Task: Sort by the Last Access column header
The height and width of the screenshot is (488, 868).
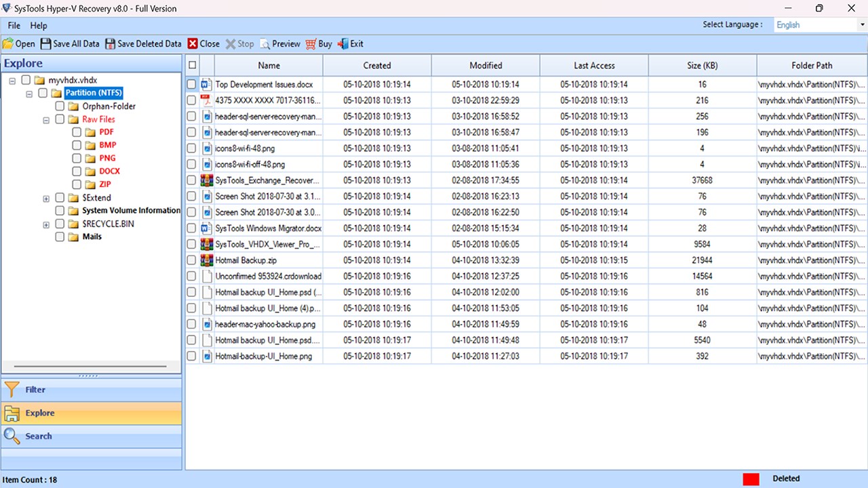Action: [594, 65]
